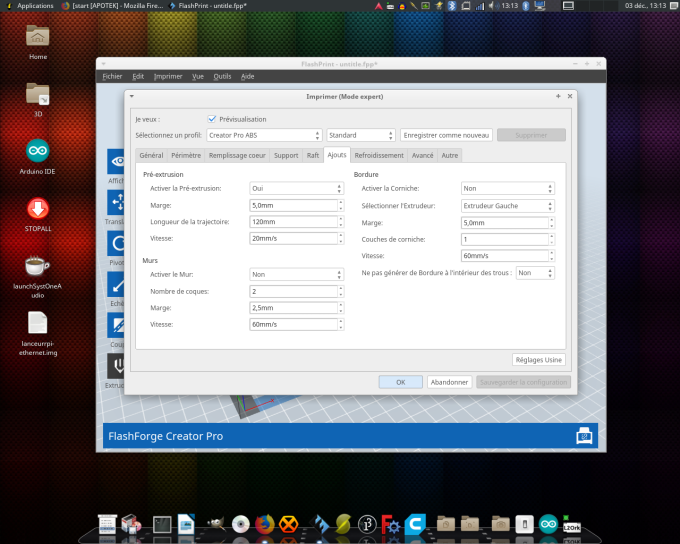This screenshot has width=680, height=544.
Task: Click the STOPALL desktop icon
Action: [37, 208]
